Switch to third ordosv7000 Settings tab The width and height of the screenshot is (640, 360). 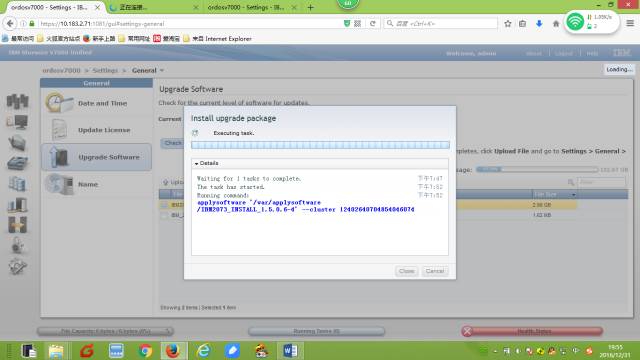(251, 7)
